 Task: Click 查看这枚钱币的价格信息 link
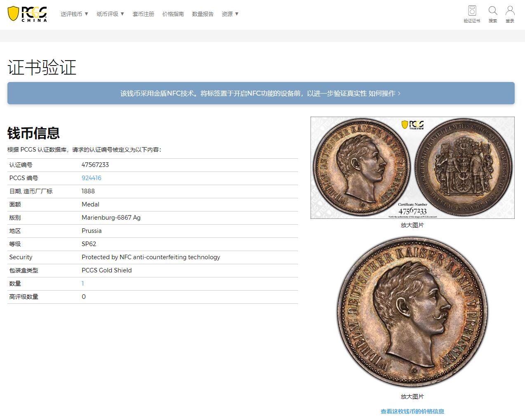(x=412, y=411)
